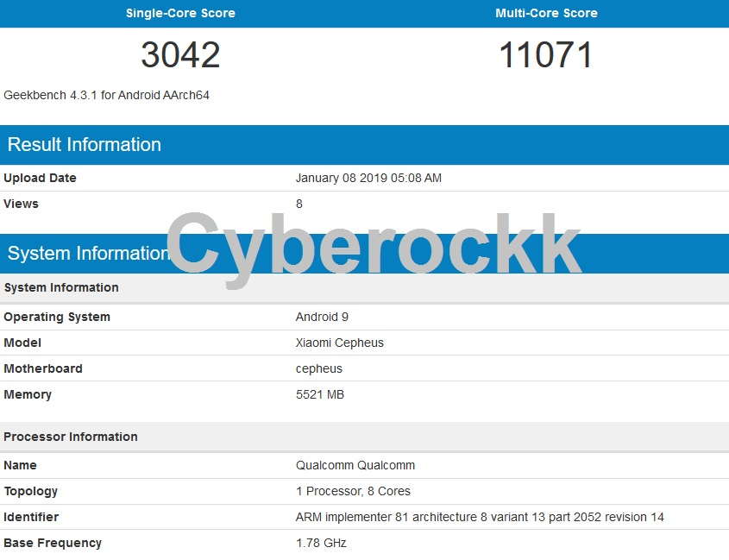Image resolution: width=729 pixels, height=560 pixels.
Task: Click the Identifier label
Action: (31, 517)
